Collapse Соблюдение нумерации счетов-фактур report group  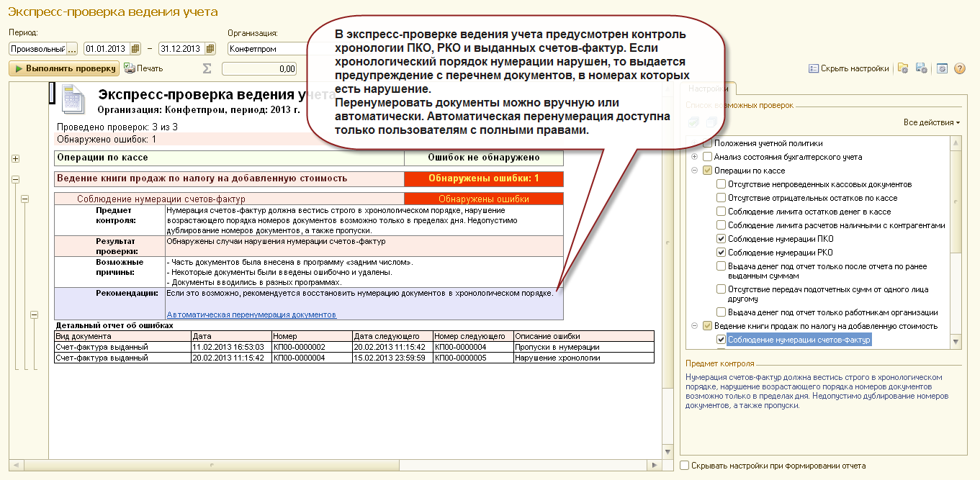pos(24,199)
